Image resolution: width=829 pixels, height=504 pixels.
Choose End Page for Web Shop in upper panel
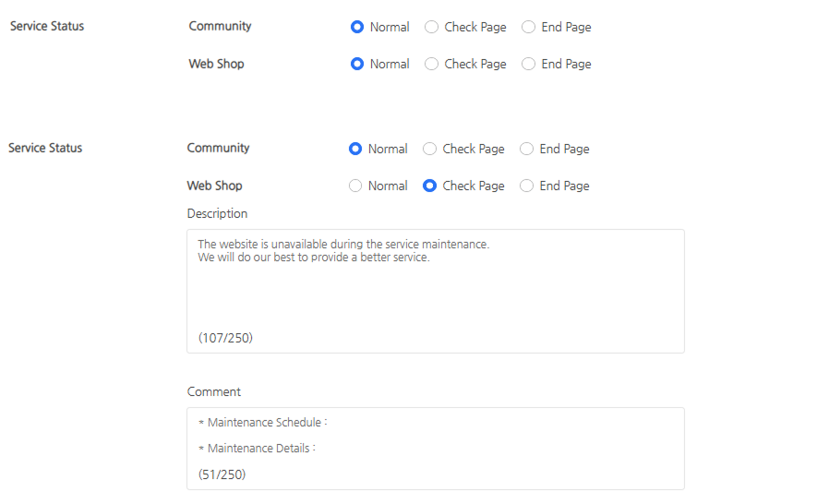pos(528,64)
